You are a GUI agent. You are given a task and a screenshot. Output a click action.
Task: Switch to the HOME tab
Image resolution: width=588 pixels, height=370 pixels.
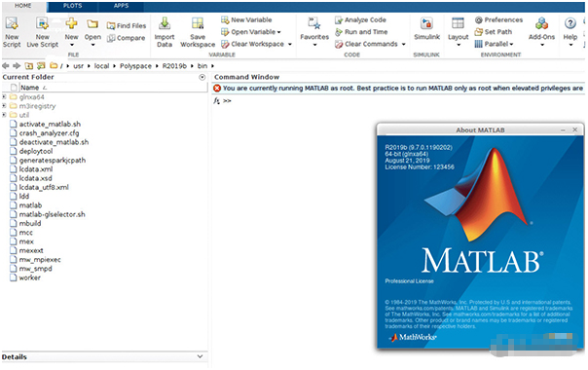(x=23, y=6)
